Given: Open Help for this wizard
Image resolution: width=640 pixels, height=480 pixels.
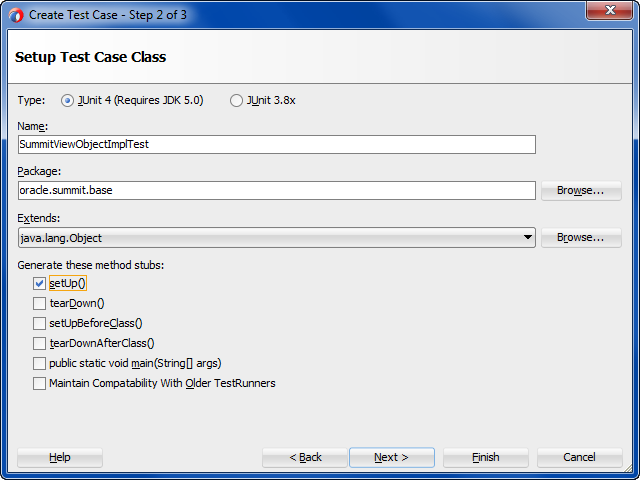Looking at the screenshot, I should click(x=60, y=458).
